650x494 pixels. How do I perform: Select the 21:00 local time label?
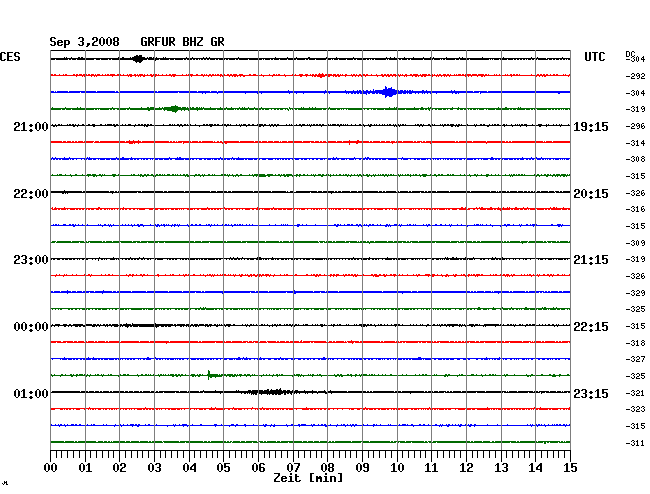31,127
